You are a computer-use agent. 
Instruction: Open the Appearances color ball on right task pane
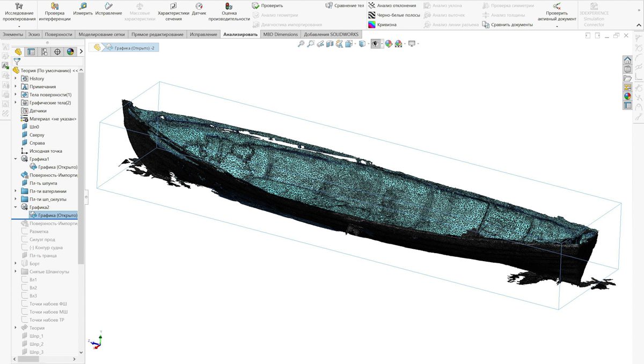(627, 96)
